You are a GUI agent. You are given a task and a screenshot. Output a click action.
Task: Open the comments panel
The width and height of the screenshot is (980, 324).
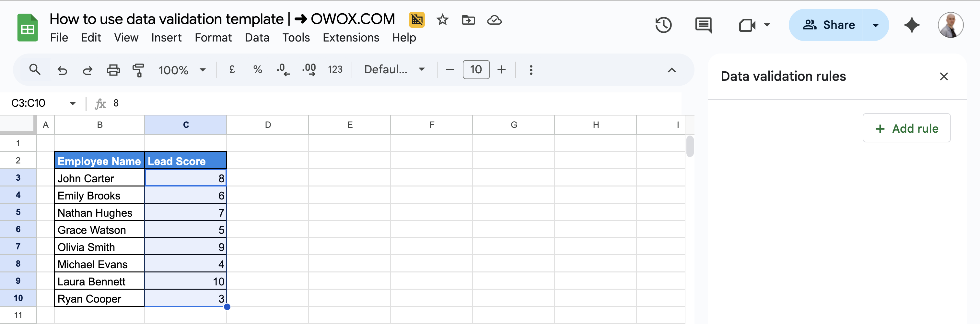pos(703,25)
